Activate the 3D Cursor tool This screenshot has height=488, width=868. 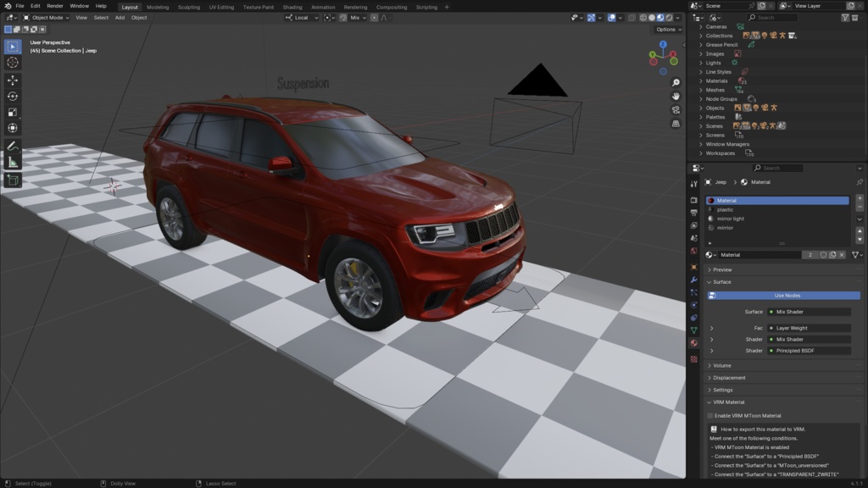coord(13,63)
